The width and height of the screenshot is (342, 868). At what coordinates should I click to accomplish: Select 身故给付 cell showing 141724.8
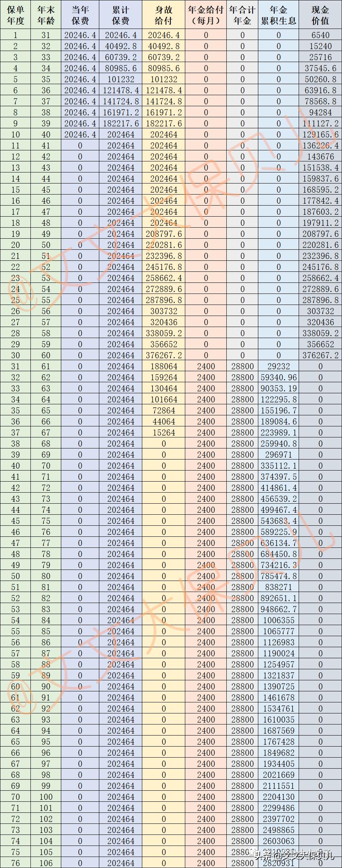point(164,101)
